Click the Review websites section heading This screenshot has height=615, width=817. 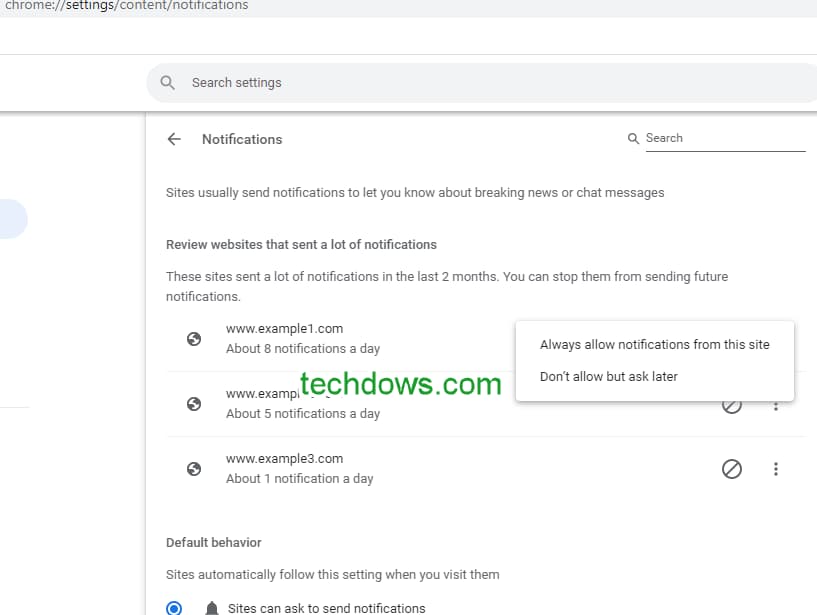click(x=302, y=244)
